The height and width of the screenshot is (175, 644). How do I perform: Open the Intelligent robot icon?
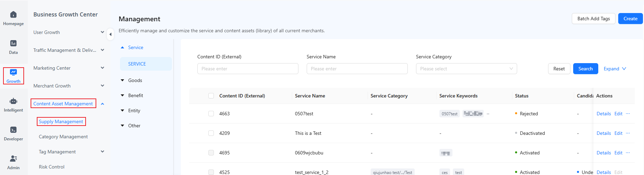pyautogui.click(x=13, y=101)
